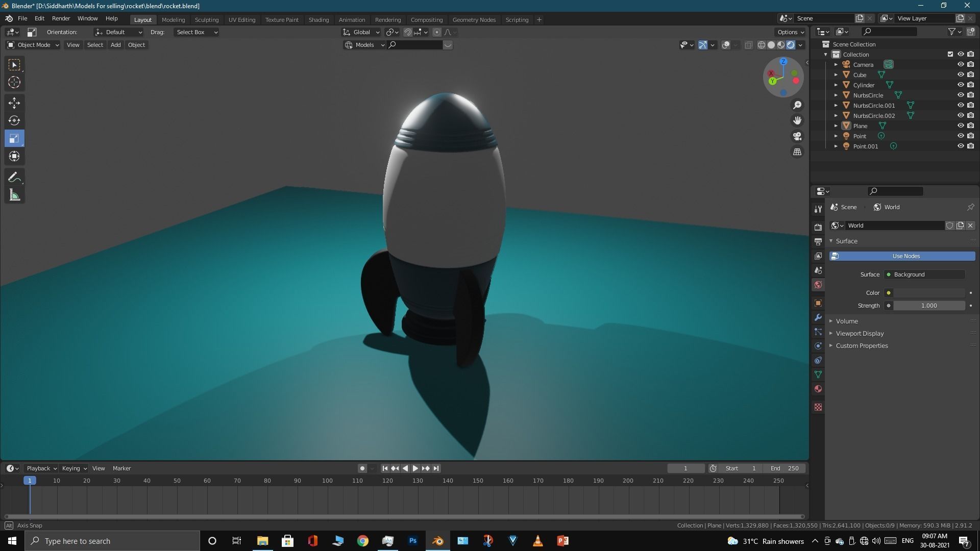
Task: Activate the Annotate pencil tool
Action: (14, 177)
